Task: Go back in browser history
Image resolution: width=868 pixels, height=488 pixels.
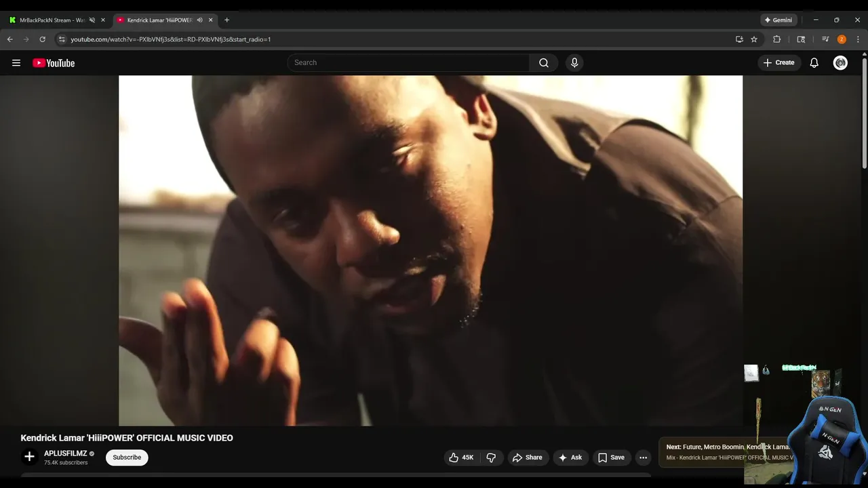Action: point(10,39)
